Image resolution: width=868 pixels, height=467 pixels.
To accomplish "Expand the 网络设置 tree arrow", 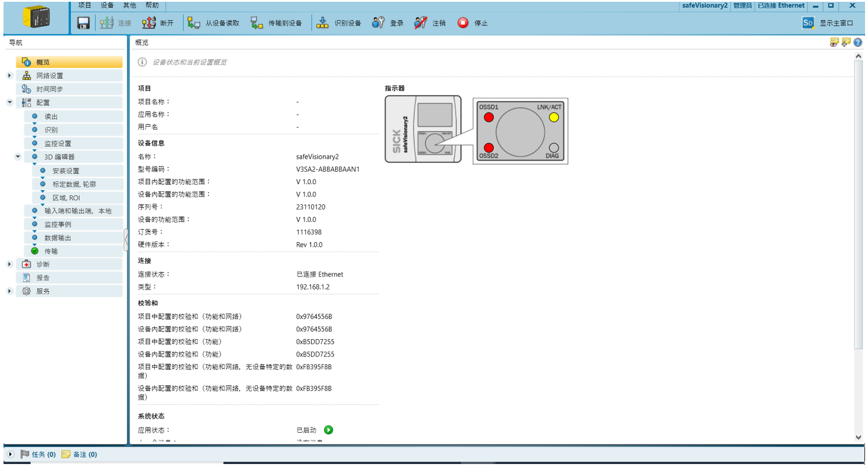I will (9, 76).
